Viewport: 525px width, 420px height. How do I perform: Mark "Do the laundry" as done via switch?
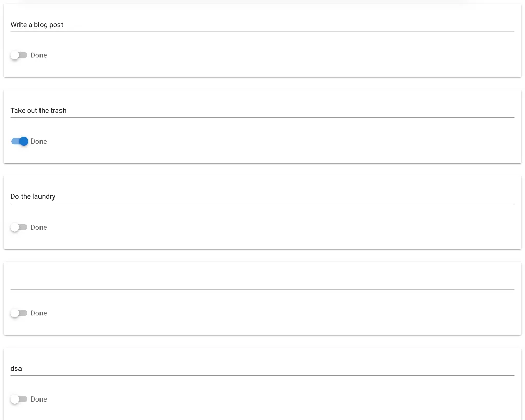19,227
